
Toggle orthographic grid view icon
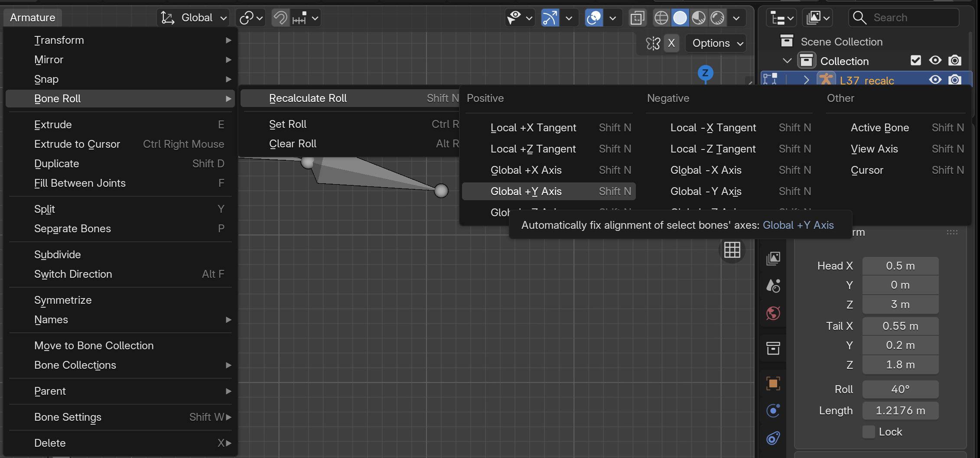[732, 250]
